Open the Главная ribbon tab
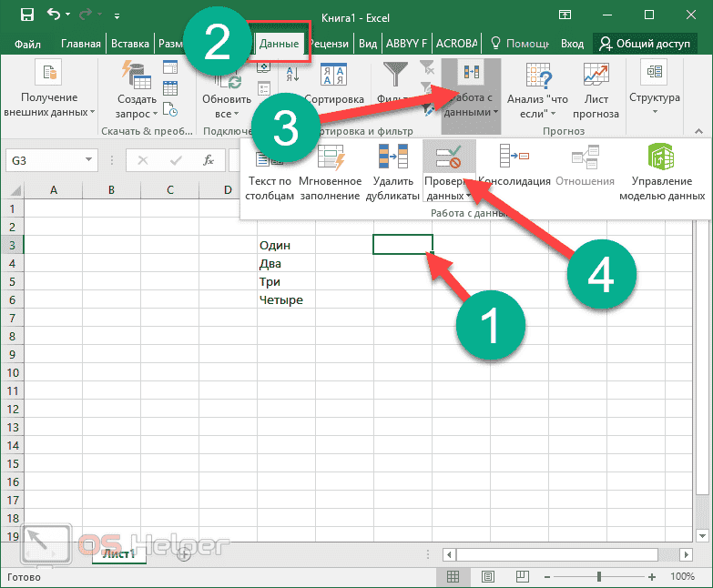 [81, 43]
